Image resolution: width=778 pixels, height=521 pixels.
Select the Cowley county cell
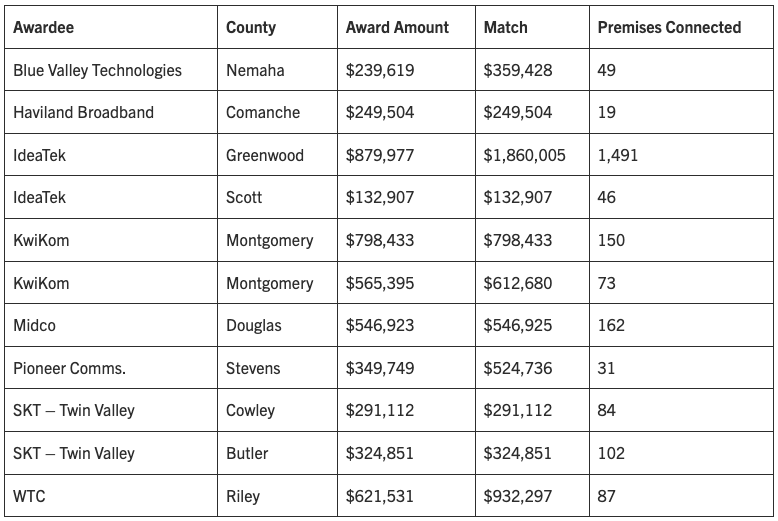pyautogui.click(x=250, y=411)
